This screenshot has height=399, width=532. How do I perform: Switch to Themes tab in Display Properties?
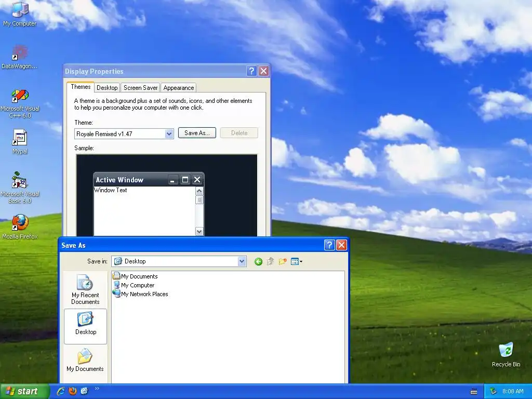pos(81,87)
